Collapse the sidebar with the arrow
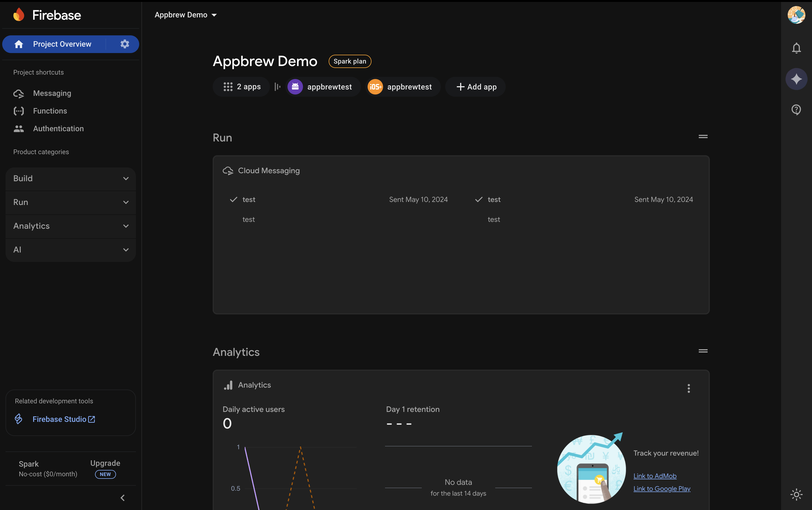 123,498
